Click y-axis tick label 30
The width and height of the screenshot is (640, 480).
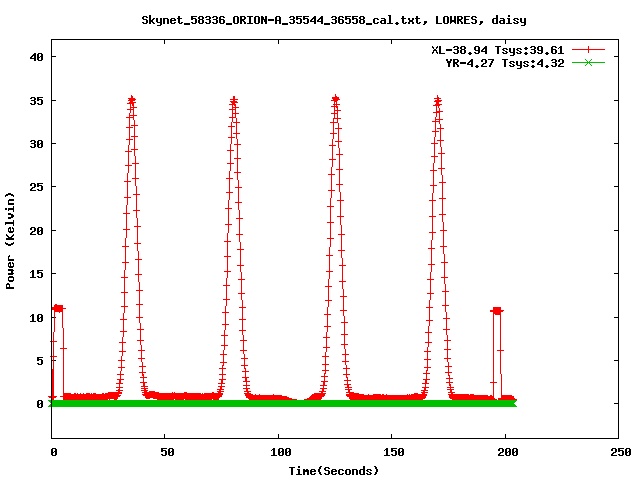36,144
